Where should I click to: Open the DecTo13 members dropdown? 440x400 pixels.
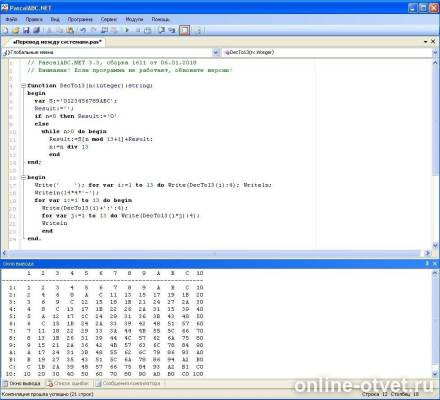pyautogui.click(x=435, y=52)
